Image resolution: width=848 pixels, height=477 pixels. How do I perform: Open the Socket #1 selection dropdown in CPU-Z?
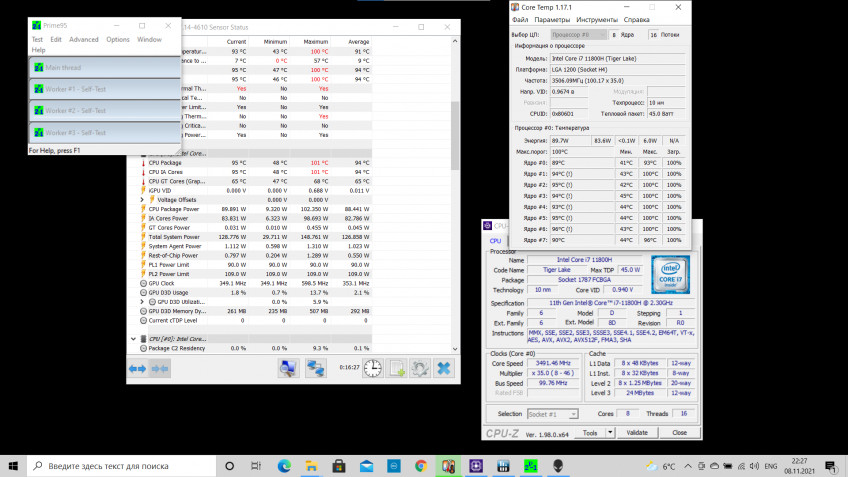point(553,414)
